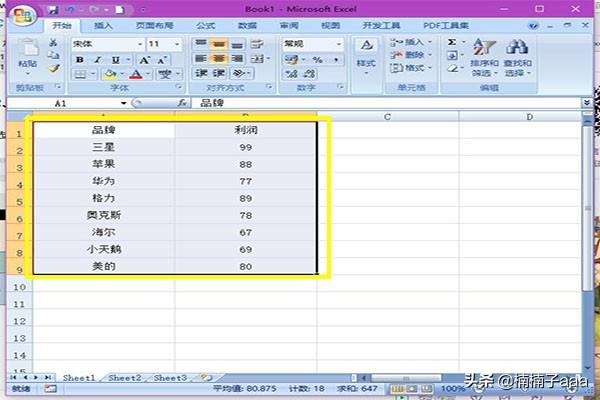
Task: Toggle Align Text Right
Action: 237,58
